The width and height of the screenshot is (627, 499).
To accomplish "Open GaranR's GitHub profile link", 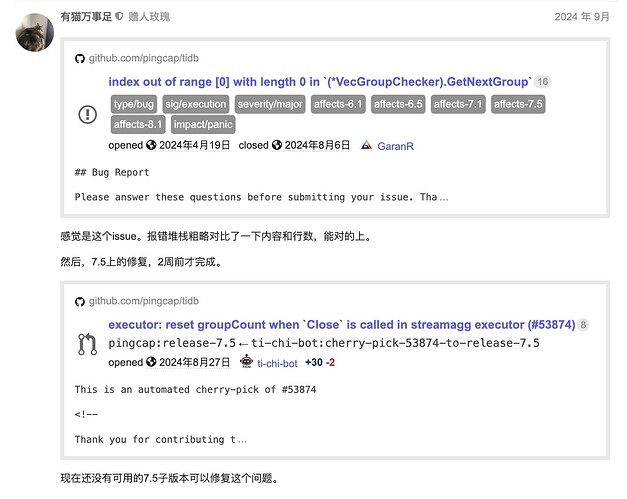I will pyautogui.click(x=395, y=146).
